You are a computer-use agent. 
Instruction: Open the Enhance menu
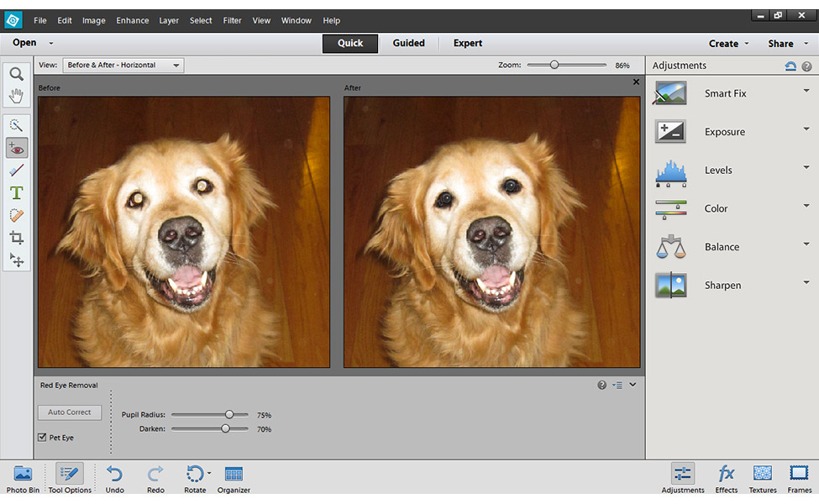tap(132, 20)
